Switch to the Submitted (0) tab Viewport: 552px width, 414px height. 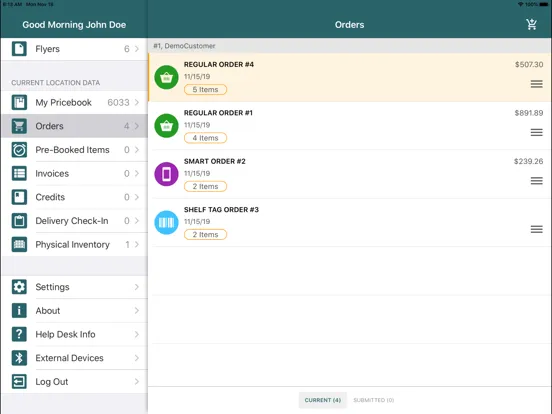(374, 400)
